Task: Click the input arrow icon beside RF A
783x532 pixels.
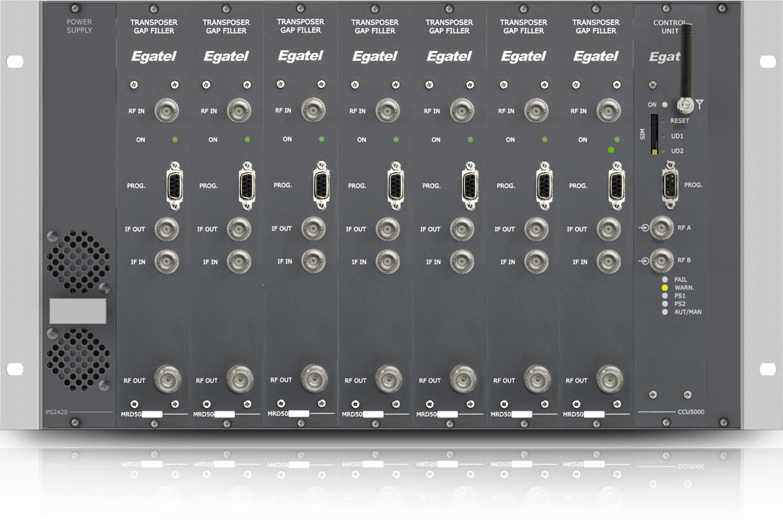Action: point(644,228)
